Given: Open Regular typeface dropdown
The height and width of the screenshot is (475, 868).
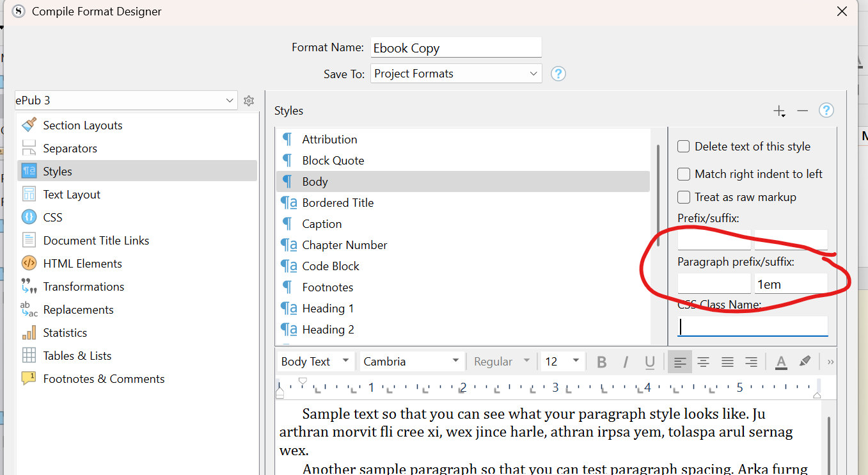Looking at the screenshot, I should (502, 362).
